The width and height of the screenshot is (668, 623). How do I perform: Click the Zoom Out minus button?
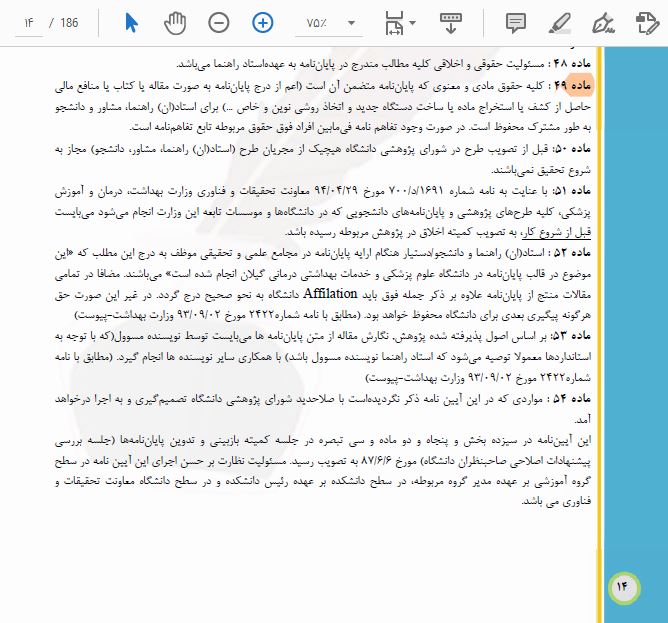tap(219, 22)
